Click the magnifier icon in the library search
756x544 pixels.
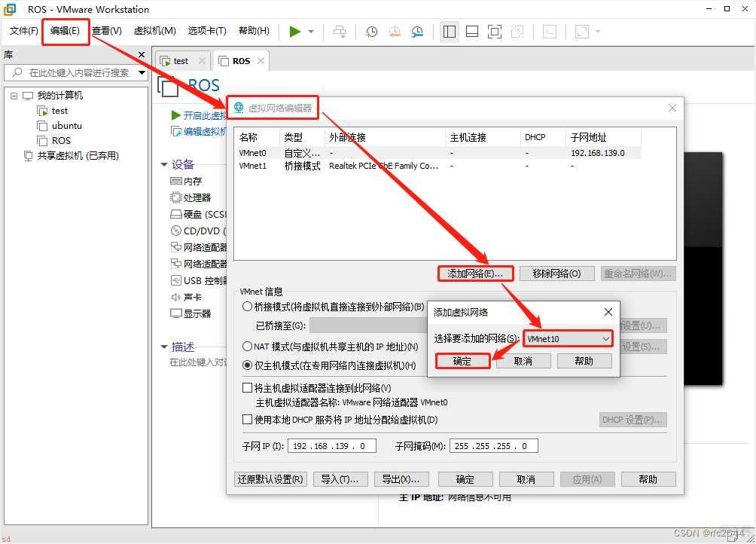(x=17, y=72)
